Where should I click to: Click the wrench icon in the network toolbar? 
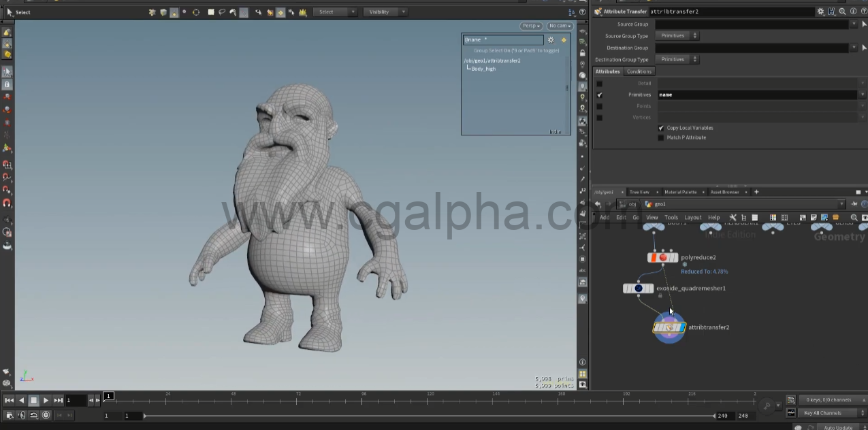point(733,218)
